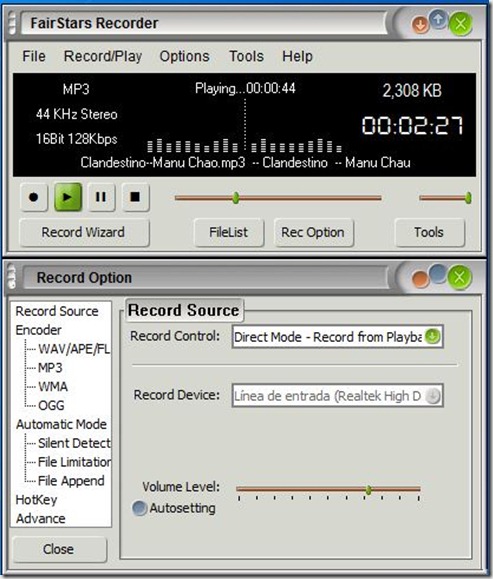Open the Help menu
The height and width of the screenshot is (579, 493).
point(297,56)
